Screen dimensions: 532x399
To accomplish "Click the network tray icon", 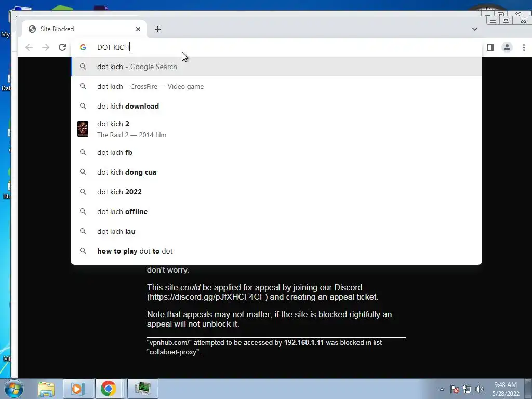I will (x=467, y=389).
